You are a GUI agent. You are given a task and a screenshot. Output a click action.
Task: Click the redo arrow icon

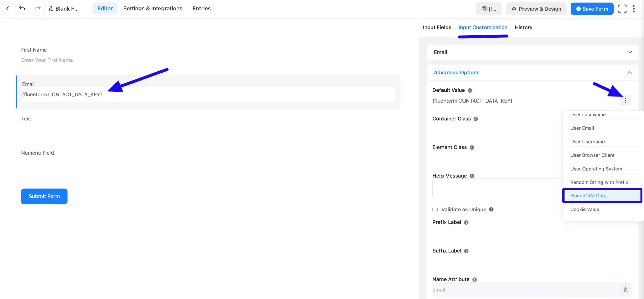pos(37,8)
